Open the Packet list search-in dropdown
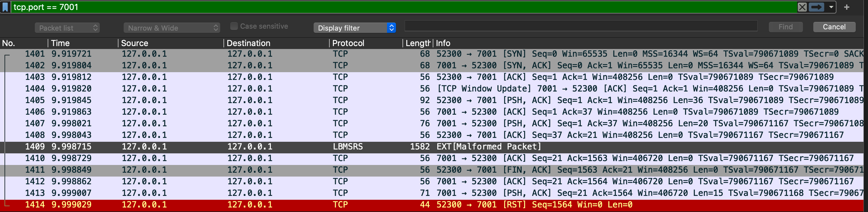The height and width of the screenshot is (212, 868). point(67,28)
